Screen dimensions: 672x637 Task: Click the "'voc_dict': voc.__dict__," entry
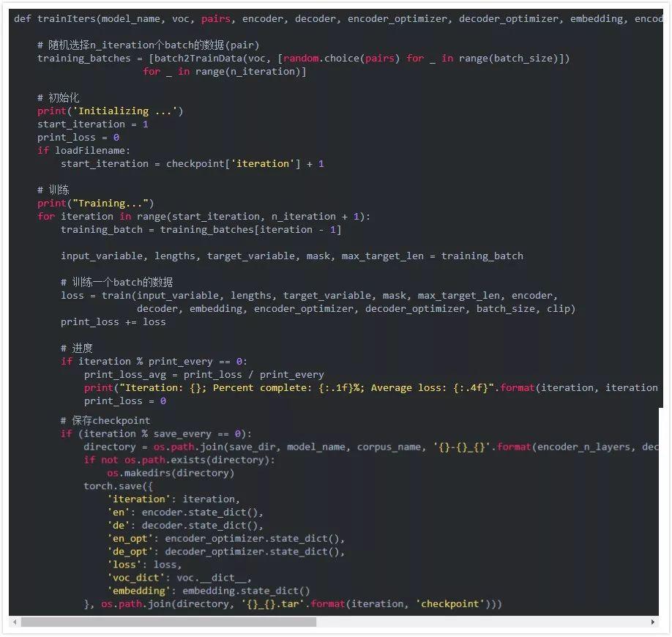[x=179, y=578]
